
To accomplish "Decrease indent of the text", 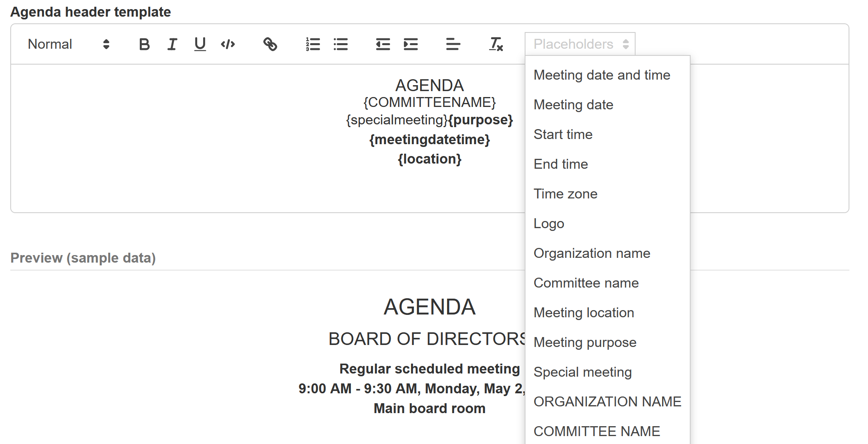I will (383, 44).
